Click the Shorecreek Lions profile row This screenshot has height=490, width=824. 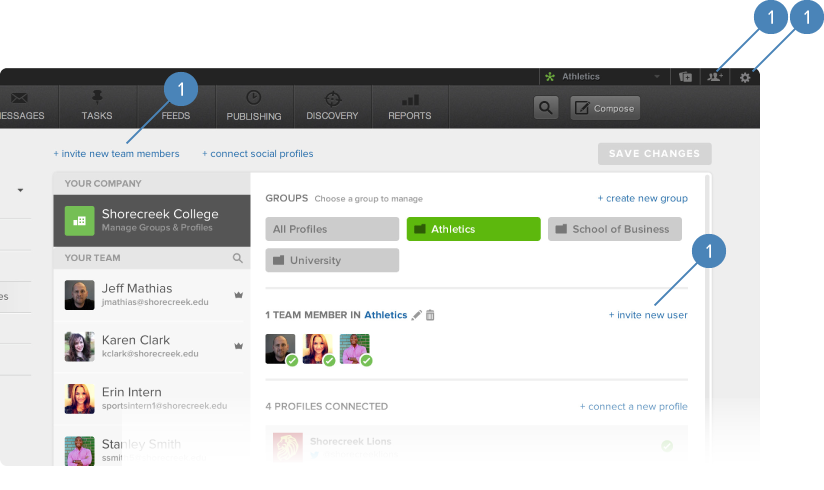click(x=477, y=446)
